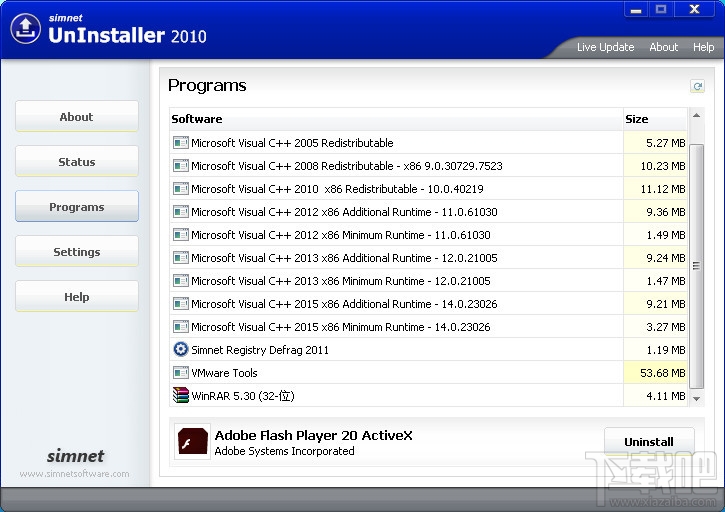
Task: Click icon of Visual C++ 2010 x86 Redistributable
Action: point(181,189)
